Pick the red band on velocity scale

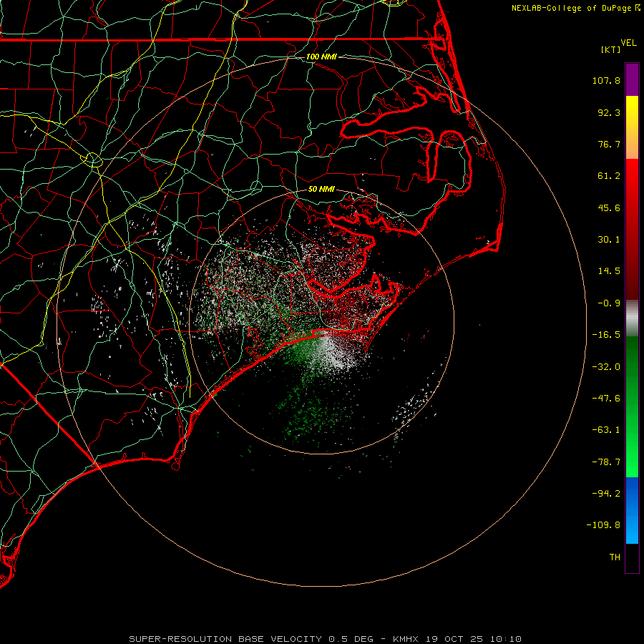(632, 229)
